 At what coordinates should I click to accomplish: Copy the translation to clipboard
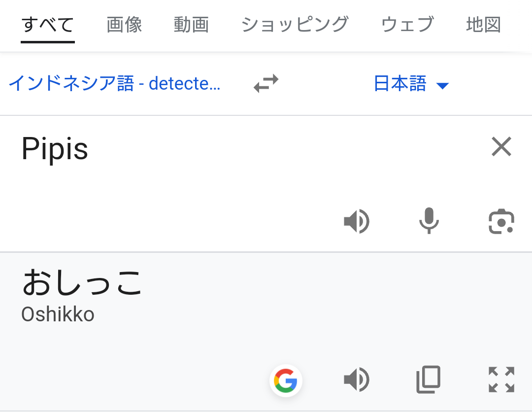[x=428, y=380]
